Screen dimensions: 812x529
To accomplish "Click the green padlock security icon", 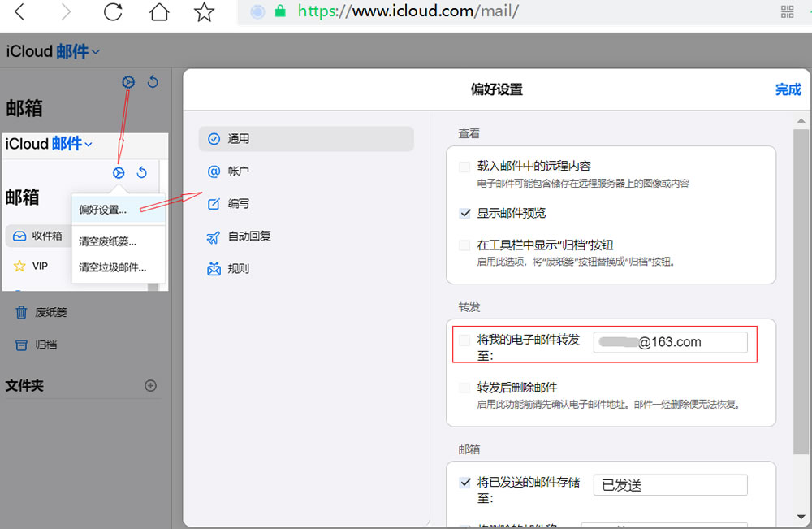I will coord(280,11).
